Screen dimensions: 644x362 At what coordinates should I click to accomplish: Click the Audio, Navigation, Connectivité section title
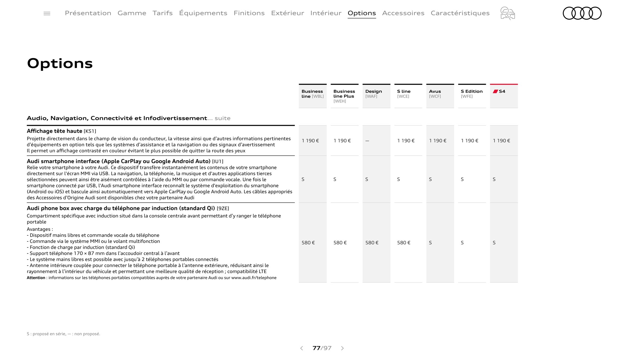pos(129,118)
